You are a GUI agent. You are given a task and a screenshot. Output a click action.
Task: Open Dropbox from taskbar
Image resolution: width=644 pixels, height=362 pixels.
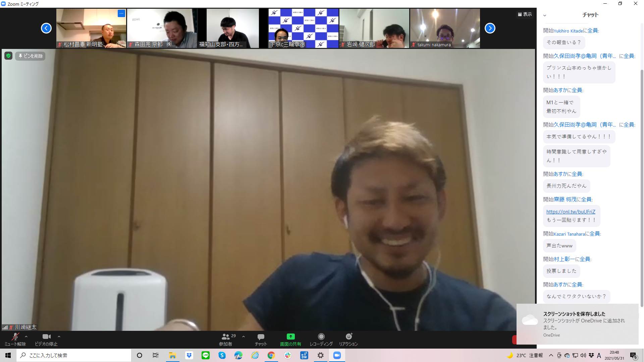coord(189,355)
